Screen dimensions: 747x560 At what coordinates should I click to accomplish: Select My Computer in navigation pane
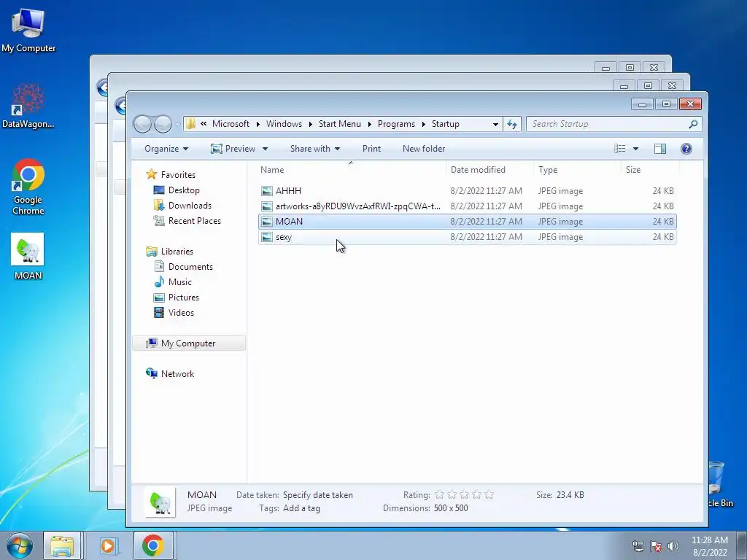(x=188, y=343)
